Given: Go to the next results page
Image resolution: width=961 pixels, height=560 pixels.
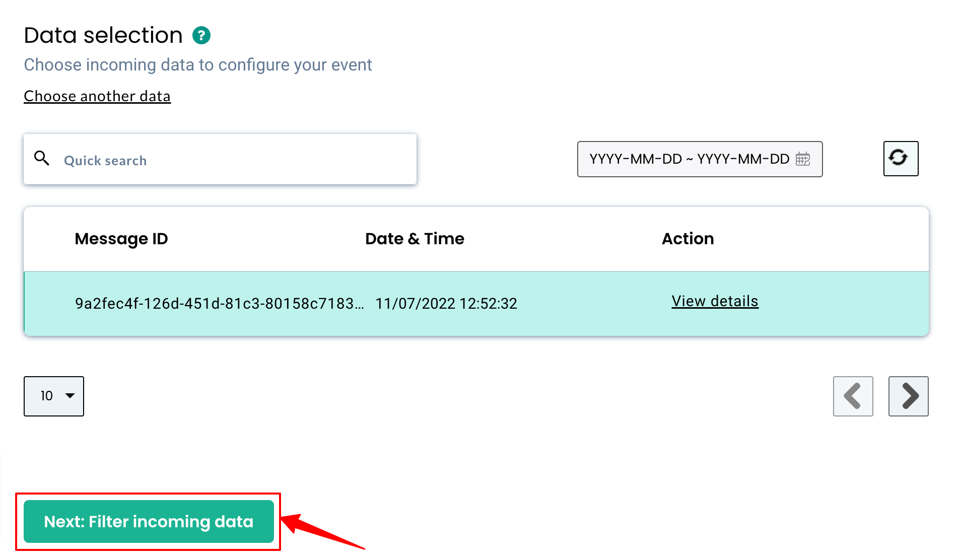Looking at the screenshot, I should point(908,396).
